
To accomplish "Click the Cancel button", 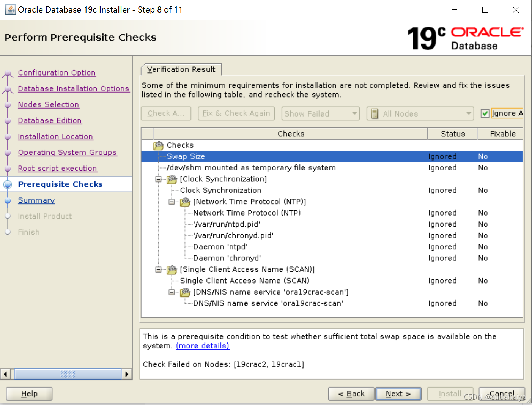I will point(502,394).
